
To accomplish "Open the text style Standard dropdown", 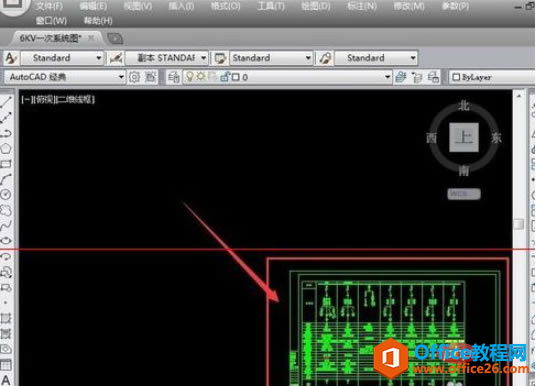I will click(x=62, y=58).
